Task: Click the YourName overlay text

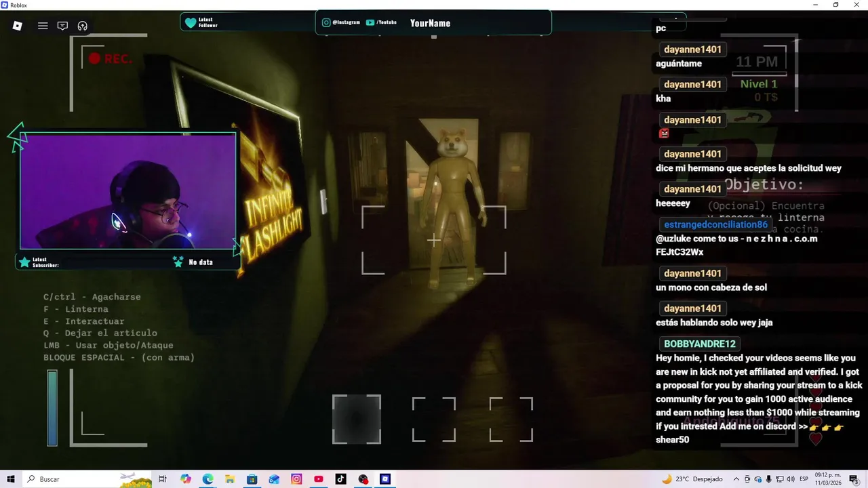Action: pyautogui.click(x=430, y=23)
